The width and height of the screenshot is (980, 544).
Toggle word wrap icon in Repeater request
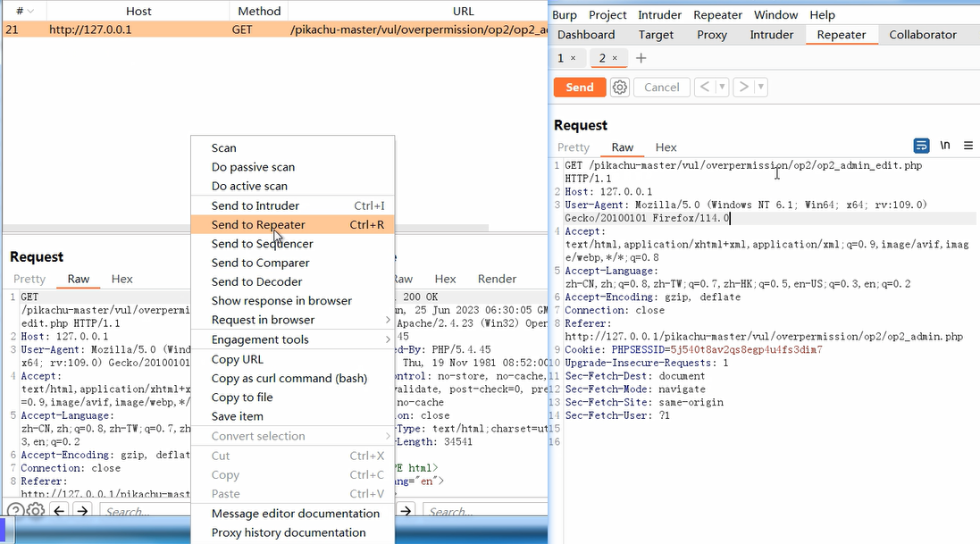point(921,146)
